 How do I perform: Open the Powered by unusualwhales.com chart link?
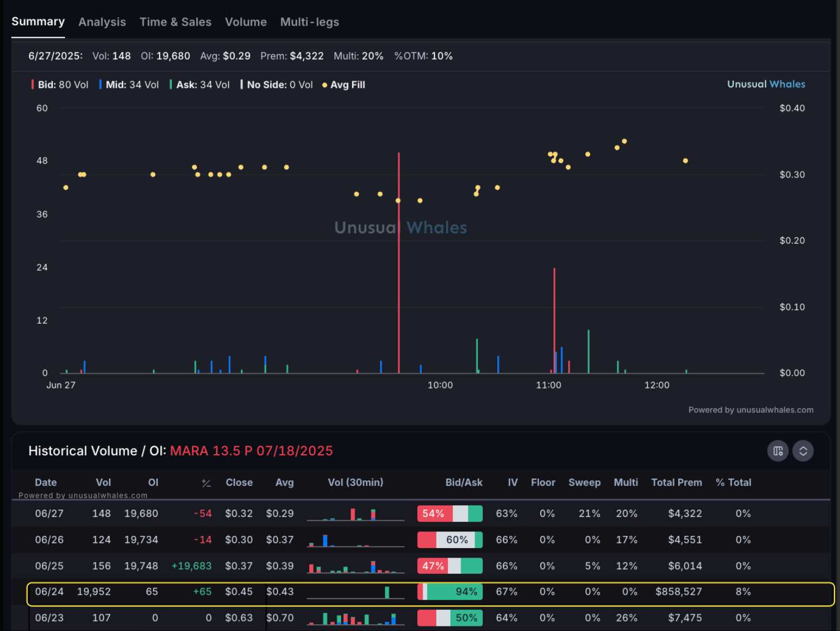coord(751,410)
